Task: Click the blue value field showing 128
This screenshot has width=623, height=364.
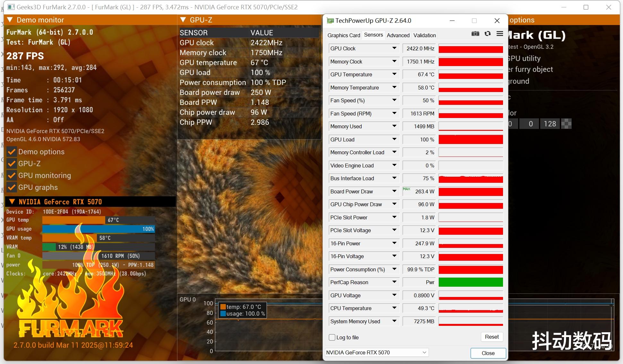Action: tap(550, 124)
